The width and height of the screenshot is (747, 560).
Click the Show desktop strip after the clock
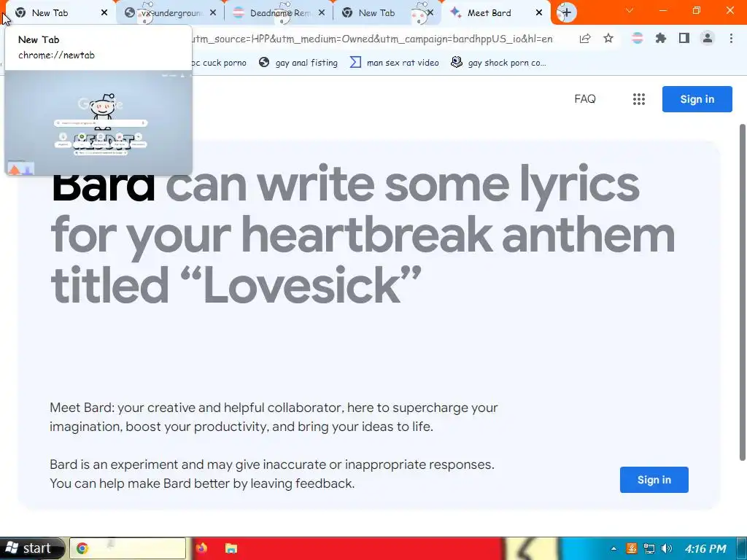point(743,548)
